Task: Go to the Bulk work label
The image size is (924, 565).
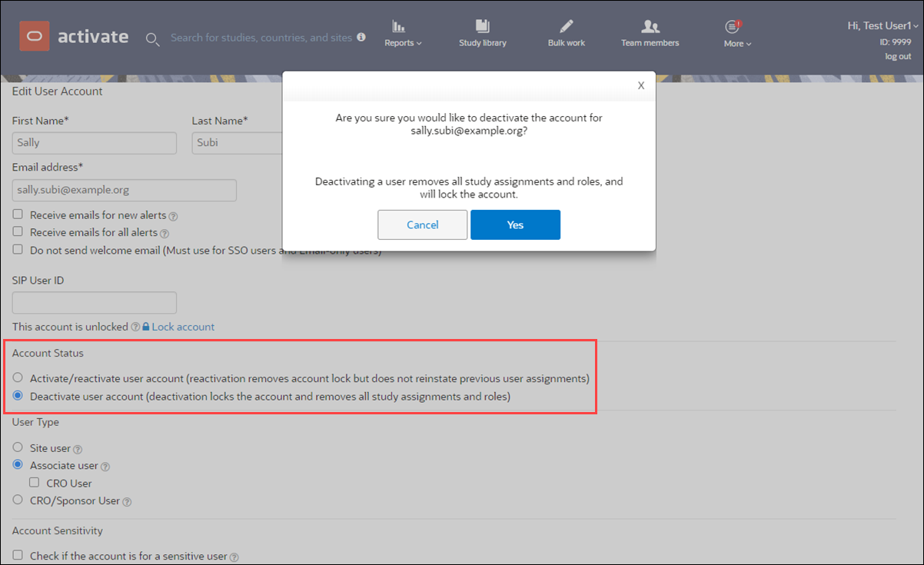Action: tap(567, 43)
